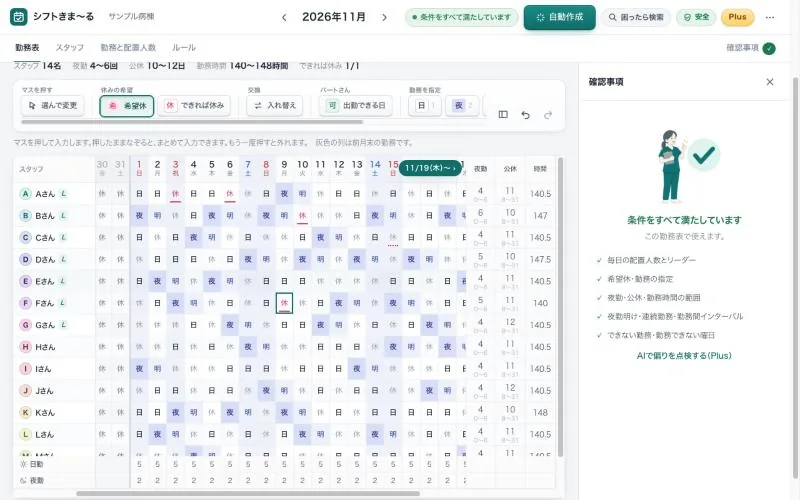Open the three-dots more menu
The width and height of the screenshot is (800, 500).
770,17
